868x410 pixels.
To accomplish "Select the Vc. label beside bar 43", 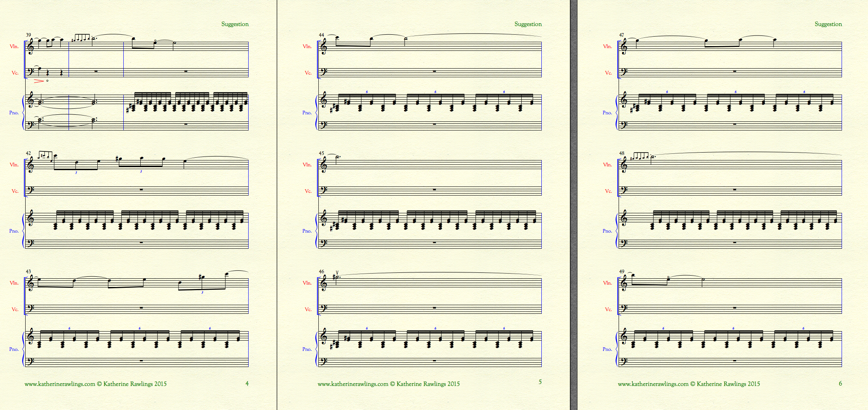I will click(15, 309).
